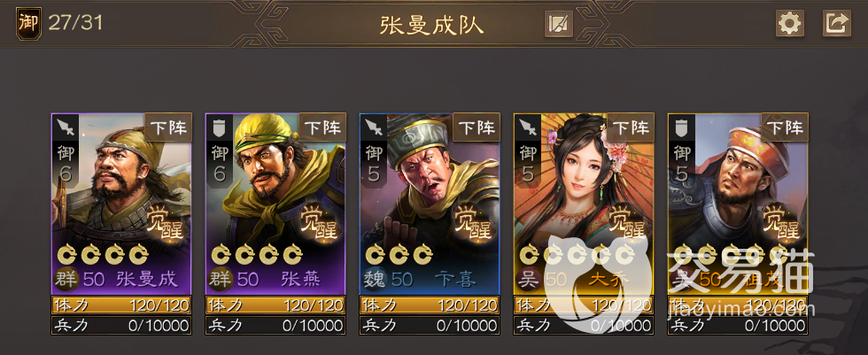Edit team name with the pencil icon
Image resolution: width=868 pixels, height=355 pixels.
(559, 24)
